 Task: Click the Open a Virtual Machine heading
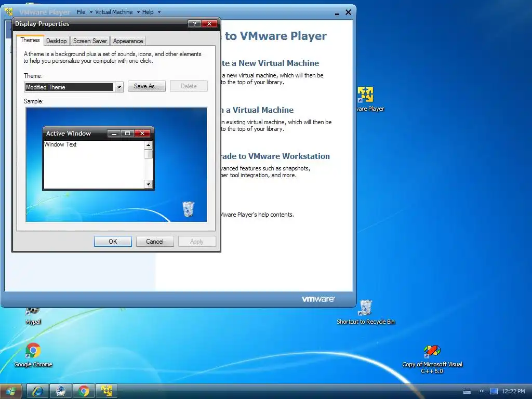tap(257, 110)
